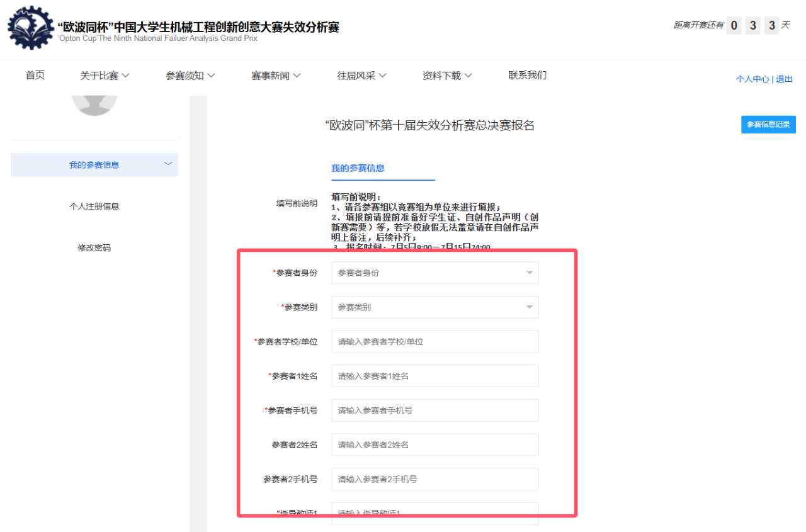The height and width of the screenshot is (532, 806).
Task: Open the 参赛者身份 dropdown
Action: [x=434, y=273]
